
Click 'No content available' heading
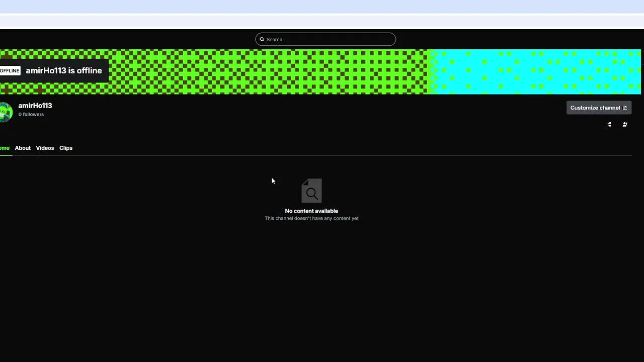(311, 211)
